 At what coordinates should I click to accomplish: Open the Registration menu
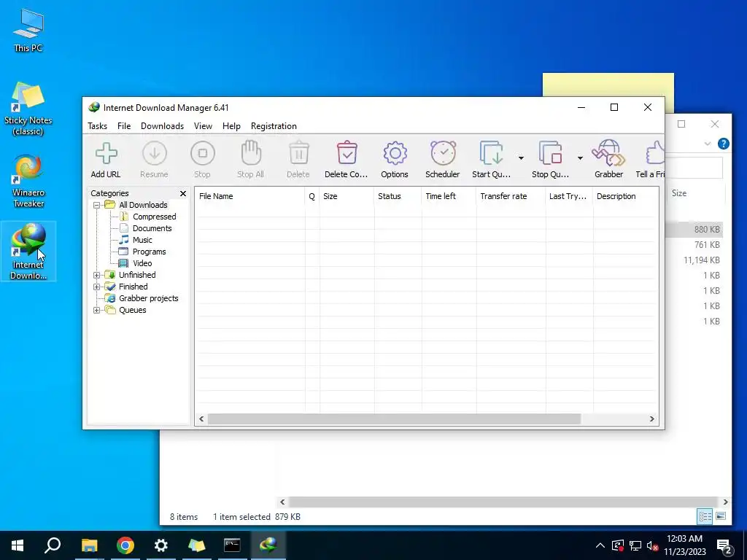coord(274,126)
